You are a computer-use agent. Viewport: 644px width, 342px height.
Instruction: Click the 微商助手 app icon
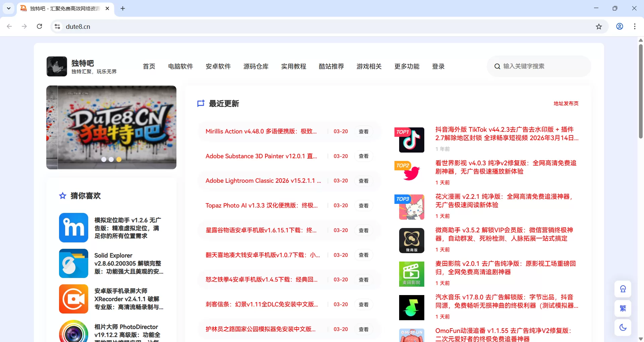pos(411,240)
